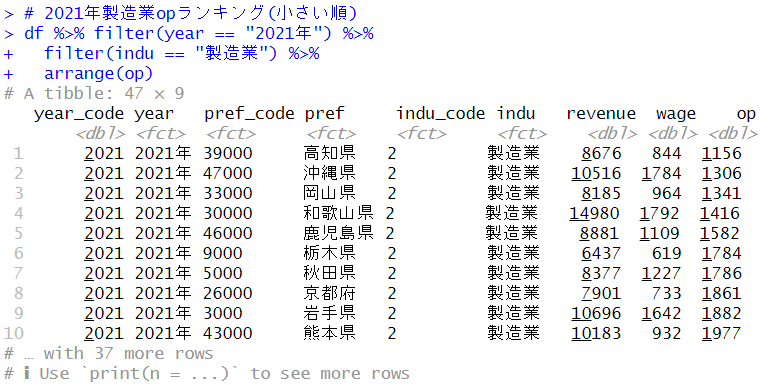780x385 pixels.
Task: Click revenue value '8676'
Action: click(601, 153)
